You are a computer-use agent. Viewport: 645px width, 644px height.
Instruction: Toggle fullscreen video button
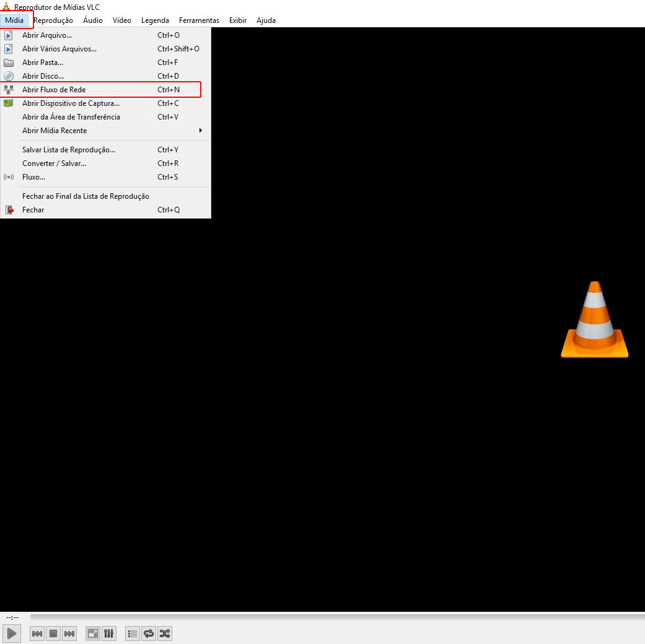click(x=93, y=633)
